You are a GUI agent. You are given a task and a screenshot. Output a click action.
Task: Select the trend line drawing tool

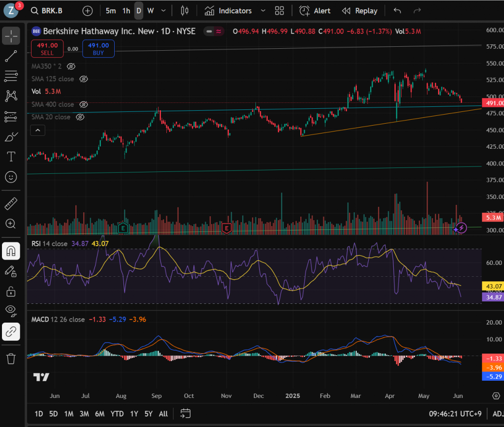(x=11, y=56)
